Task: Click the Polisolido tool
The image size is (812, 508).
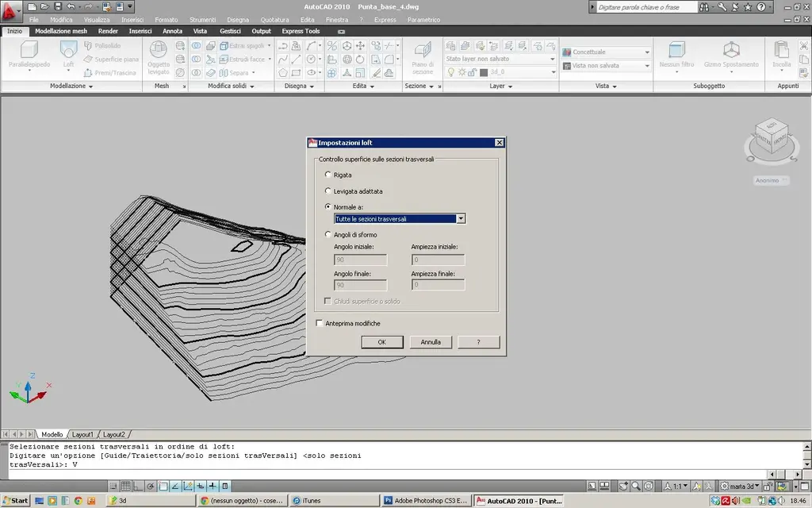Action: tap(102, 45)
